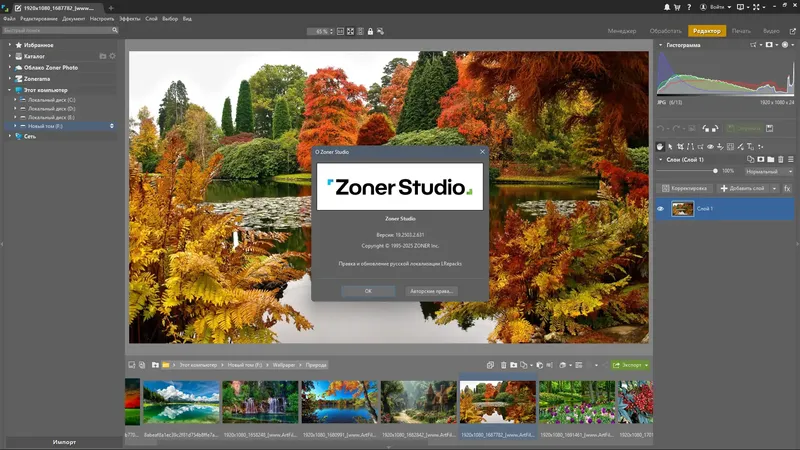This screenshot has height=450, width=800.
Task: Open the Нормальный blend mode dropdown
Action: point(769,171)
